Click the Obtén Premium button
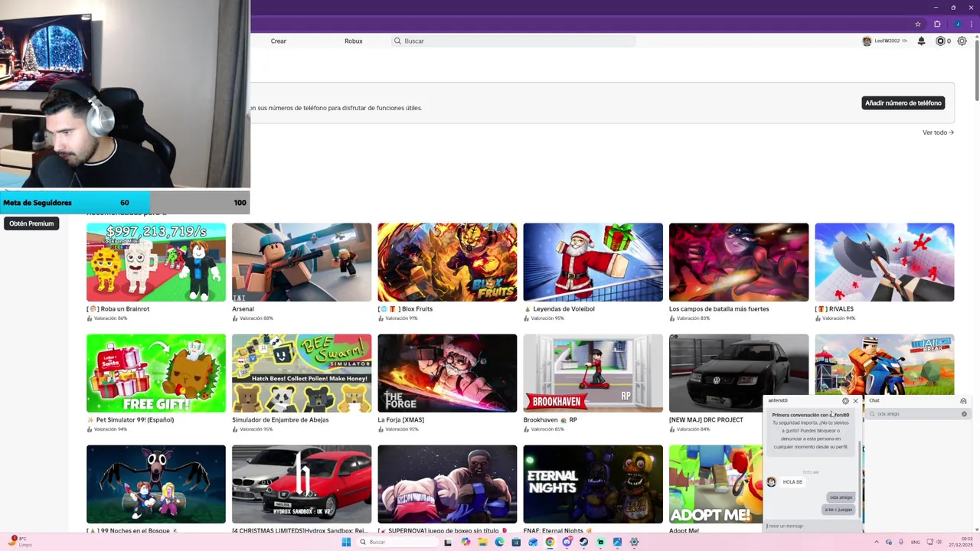This screenshot has height=551, width=980. [x=31, y=223]
